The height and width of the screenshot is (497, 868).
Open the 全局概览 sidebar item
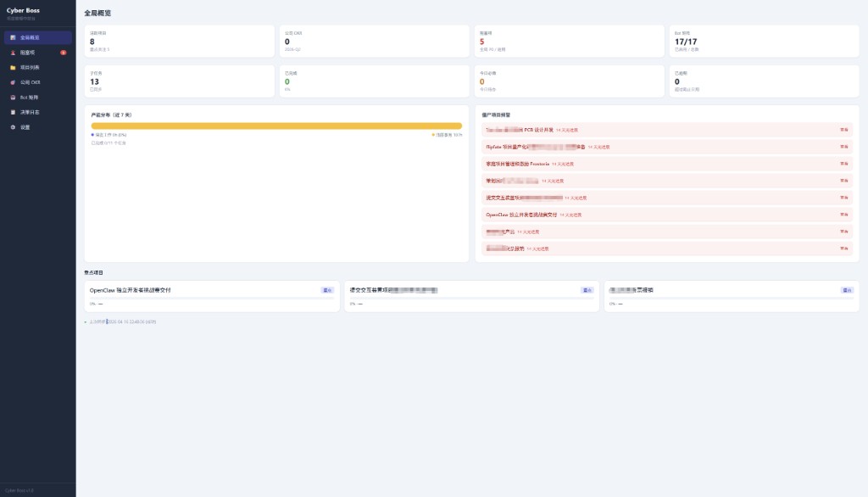pos(37,37)
